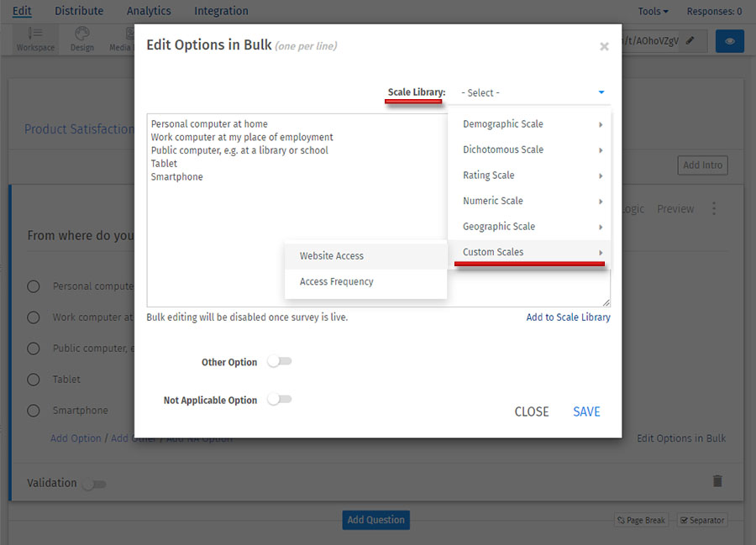756x545 pixels.
Task: Enable the Other Option toggle
Action: pyautogui.click(x=279, y=361)
